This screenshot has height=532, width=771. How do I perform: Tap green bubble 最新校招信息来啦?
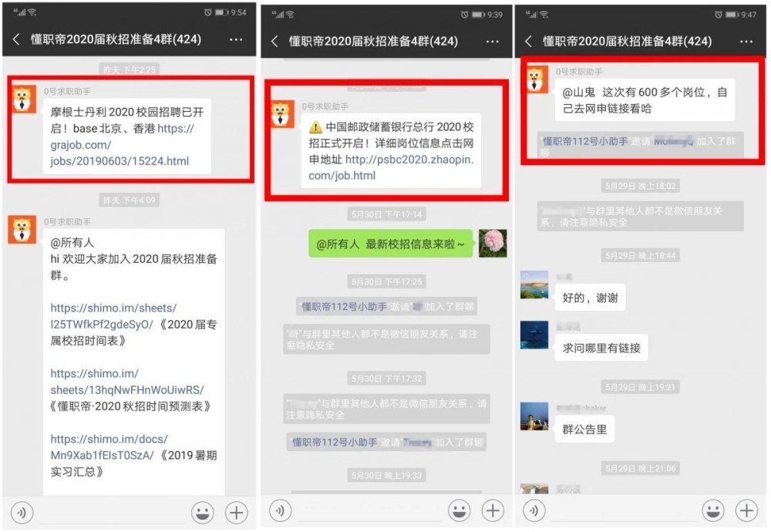[390, 244]
